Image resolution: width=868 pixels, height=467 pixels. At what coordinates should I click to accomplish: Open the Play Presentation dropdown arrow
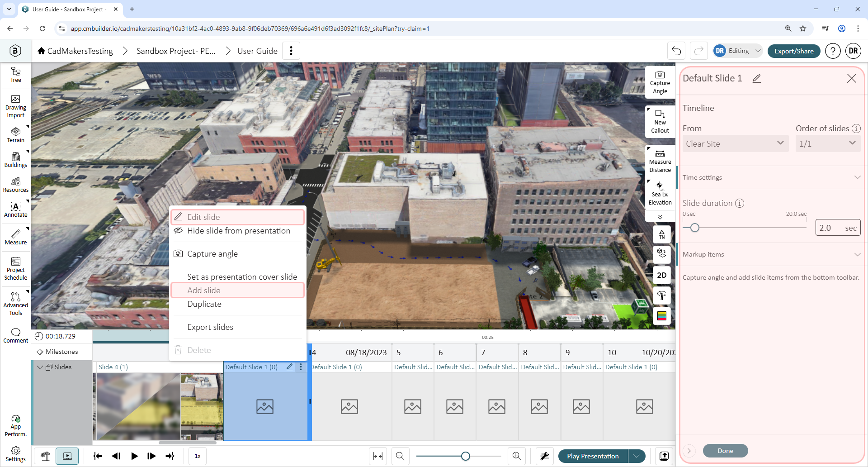(637, 456)
